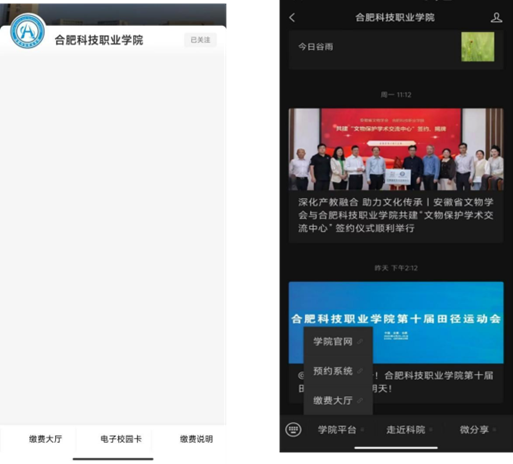The width and height of the screenshot is (513, 464).
Task: Tap the back arrow in dark chat screen
Action: pyautogui.click(x=292, y=17)
